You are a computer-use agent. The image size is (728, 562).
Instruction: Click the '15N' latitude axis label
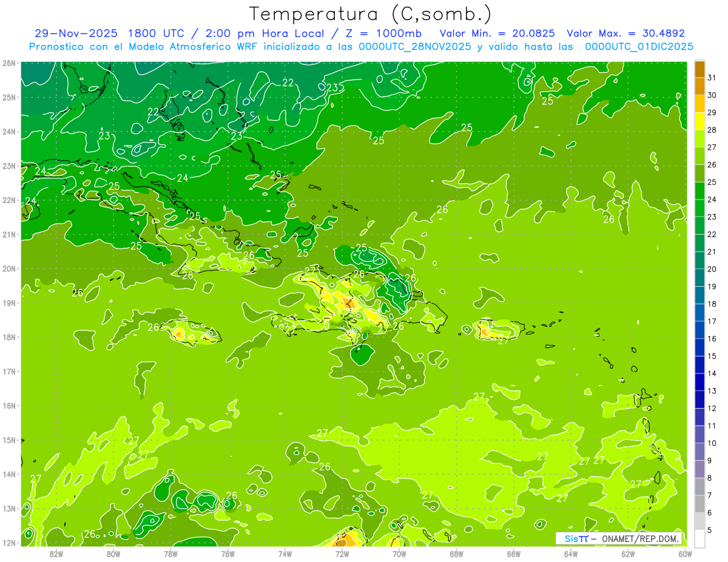coord(9,440)
